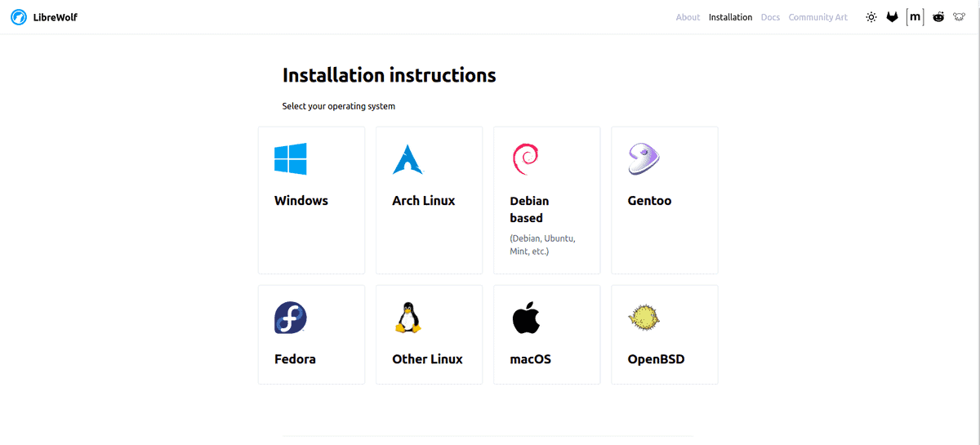980x445 pixels.
Task: Click the Apple logo icon
Action: 526,318
